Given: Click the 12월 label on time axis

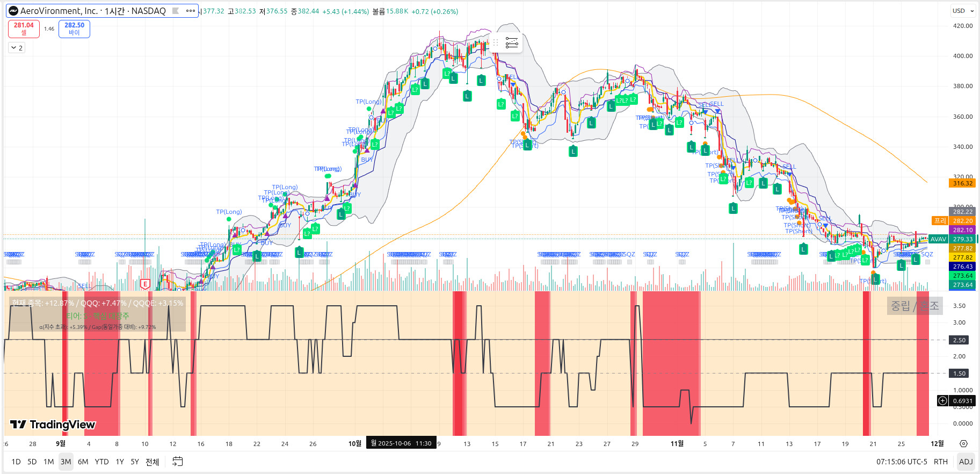Looking at the screenshot, I should (x=937, y=443).
